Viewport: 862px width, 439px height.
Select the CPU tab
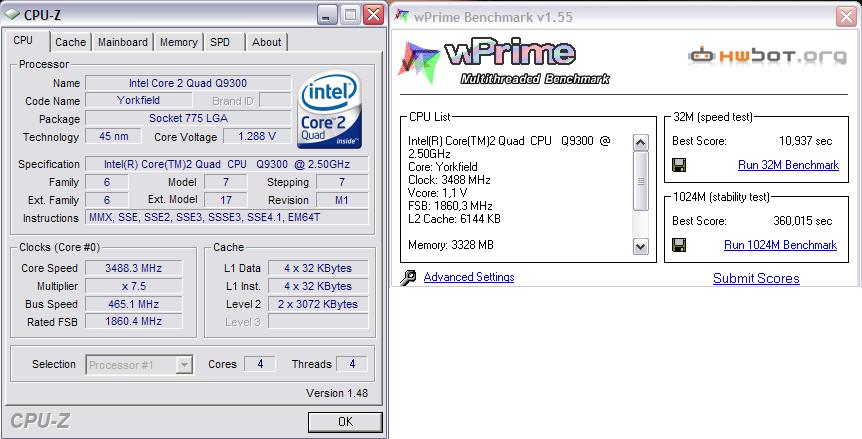pyautogui.click(x=23, y=40)
